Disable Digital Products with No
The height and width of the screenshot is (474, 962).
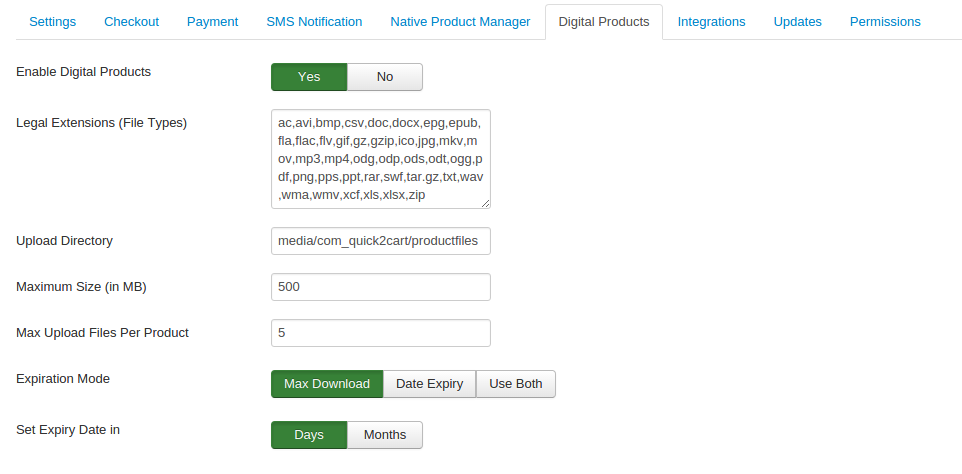(385, 77)
